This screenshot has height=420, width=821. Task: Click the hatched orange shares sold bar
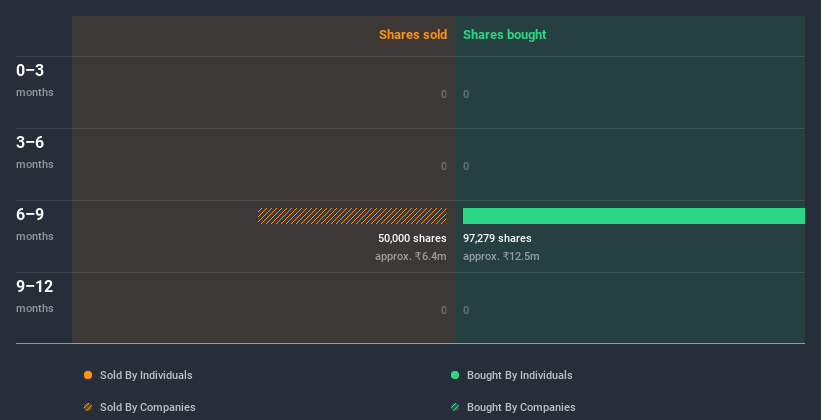[352, 216]
